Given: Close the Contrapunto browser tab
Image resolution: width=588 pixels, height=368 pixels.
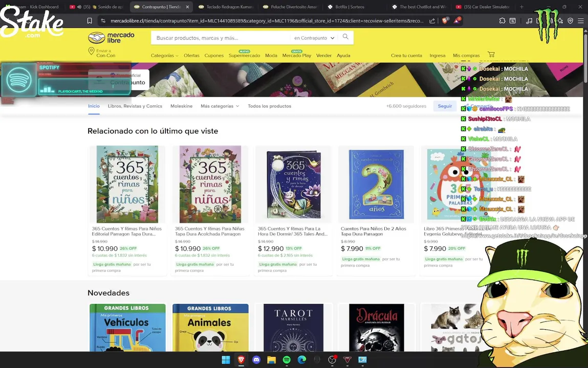Looking at the screenshot, I should tap(187, 7).
